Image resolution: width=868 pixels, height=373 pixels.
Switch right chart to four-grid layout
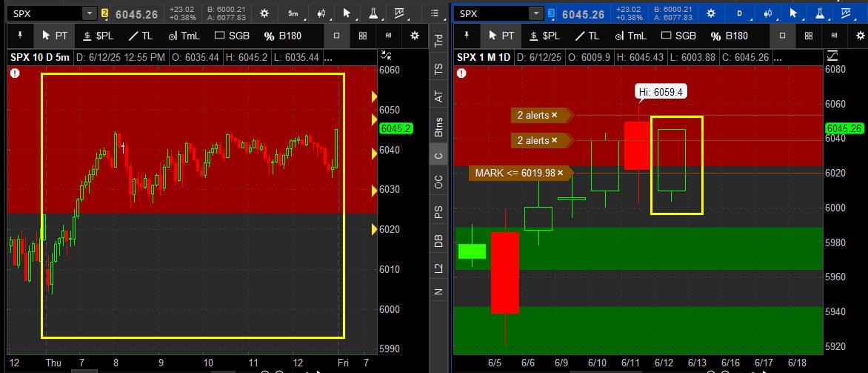click(809, 36)
